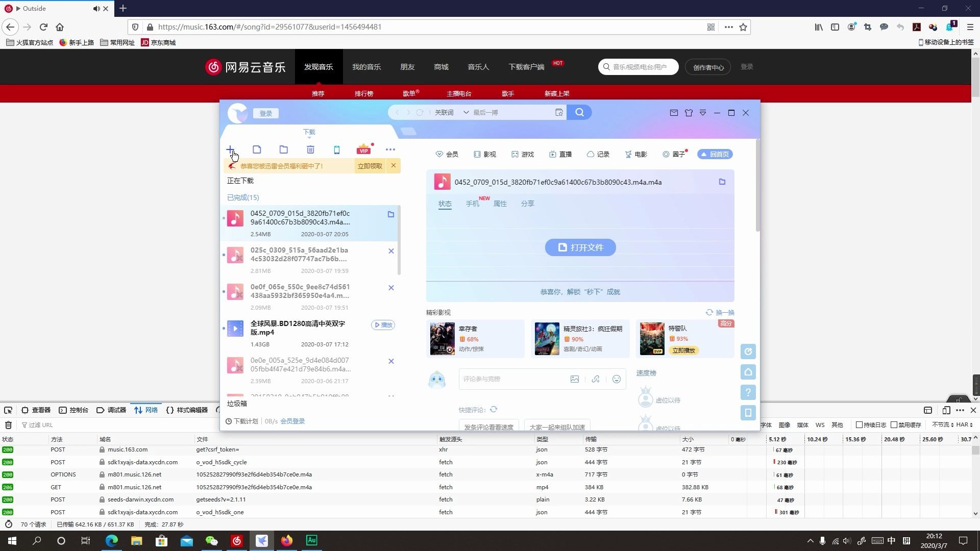Click the 回首页 home button

point(715,154)
